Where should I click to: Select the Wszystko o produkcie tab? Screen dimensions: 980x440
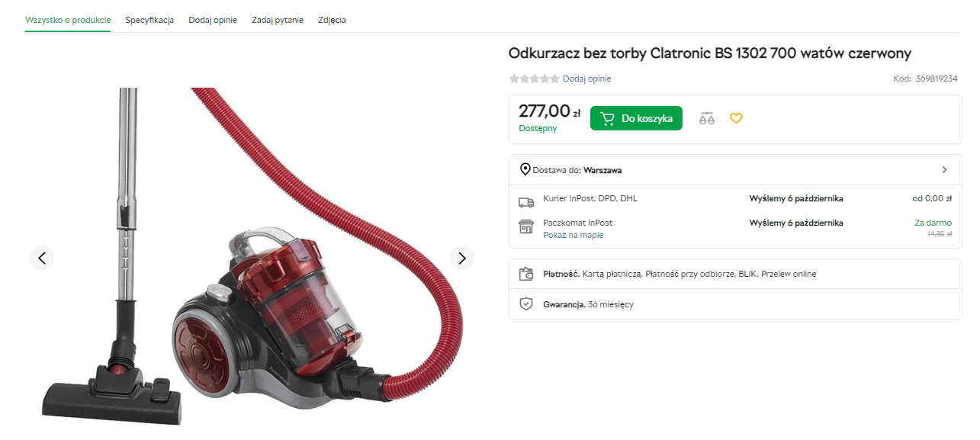[x=68, y=20]
